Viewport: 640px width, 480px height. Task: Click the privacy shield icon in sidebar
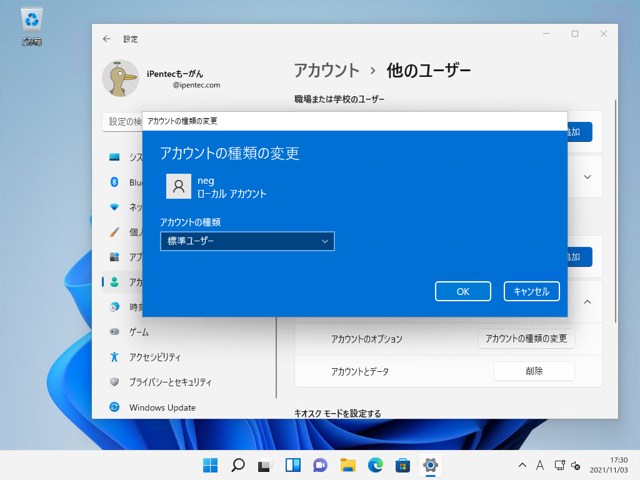pos(114,382)
